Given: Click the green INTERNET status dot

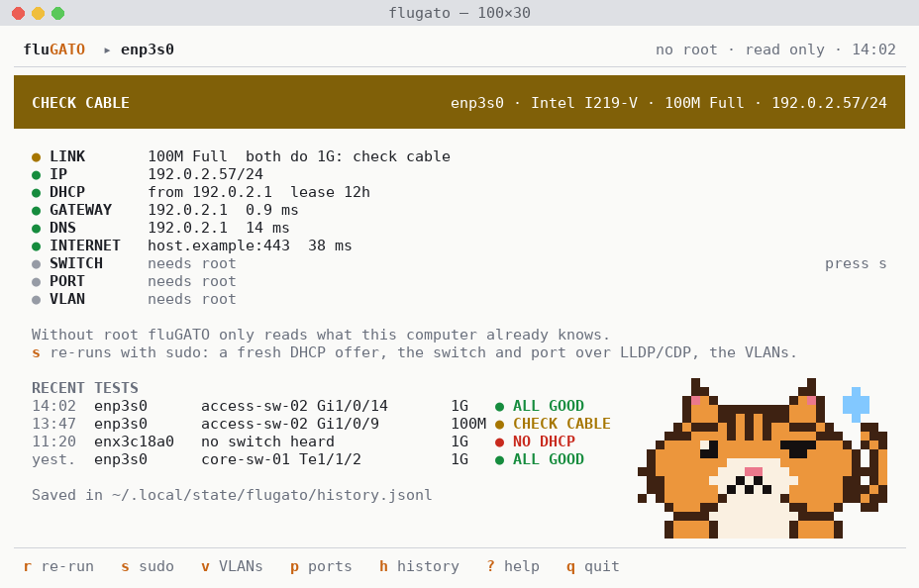Looking at the screenshot, I should 37,246.
